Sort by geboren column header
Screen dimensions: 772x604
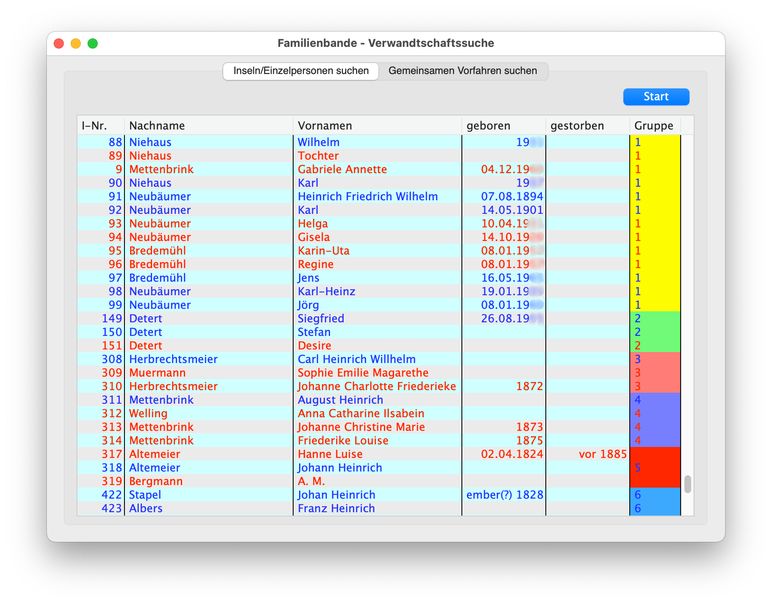[502, 126]
